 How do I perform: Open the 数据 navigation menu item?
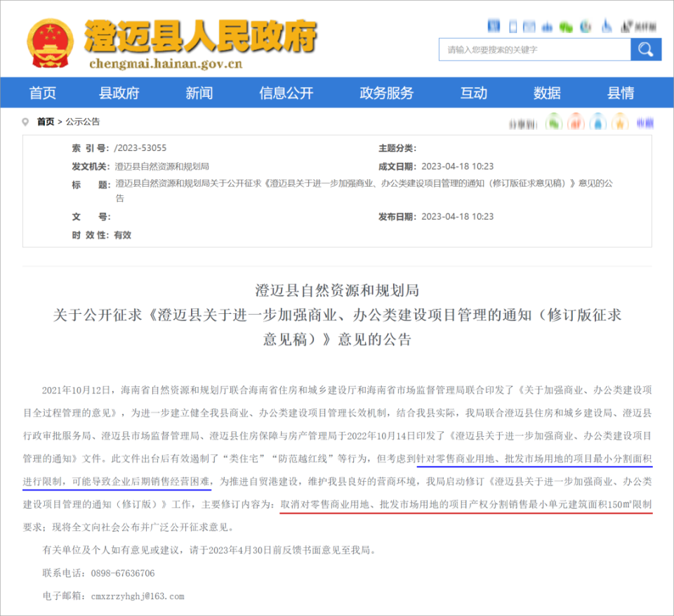tap(547, 93)
